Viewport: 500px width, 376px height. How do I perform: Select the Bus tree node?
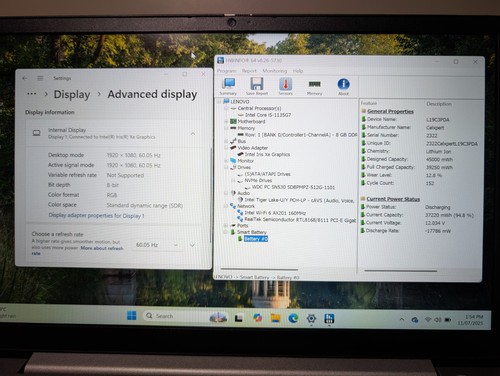click(242, 141)
